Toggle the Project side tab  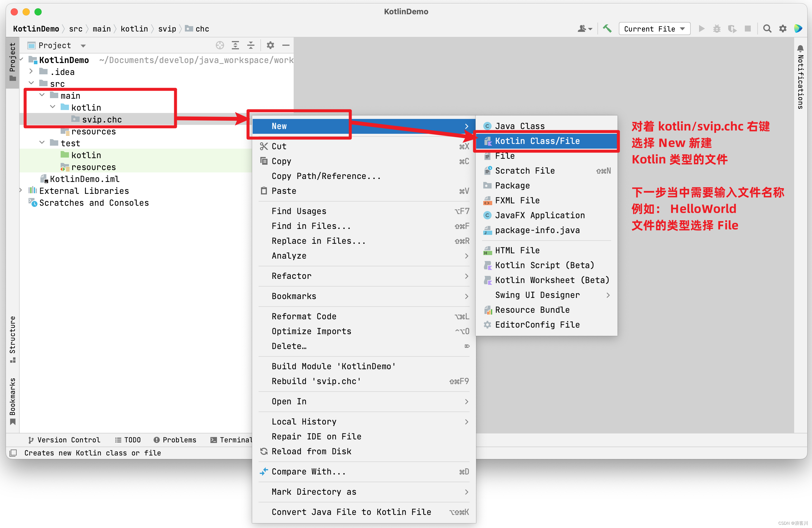(12, 62)
